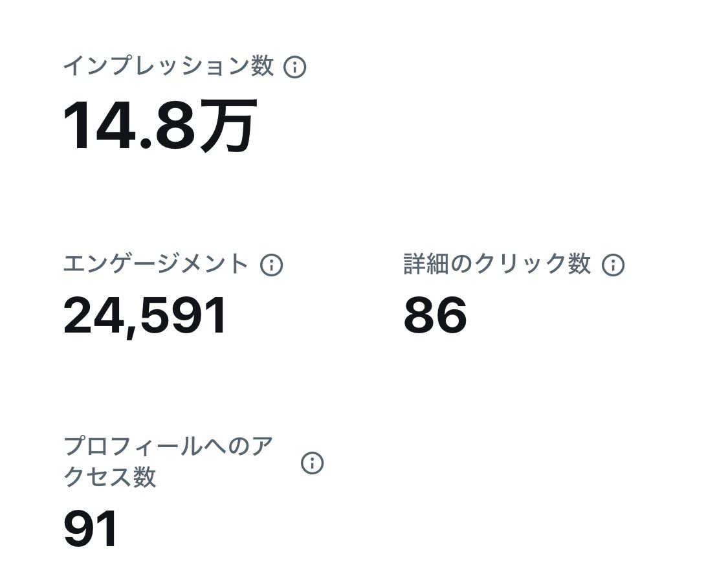
Task: Select the 14.8万 impressions value
Action: coord(160,126)
